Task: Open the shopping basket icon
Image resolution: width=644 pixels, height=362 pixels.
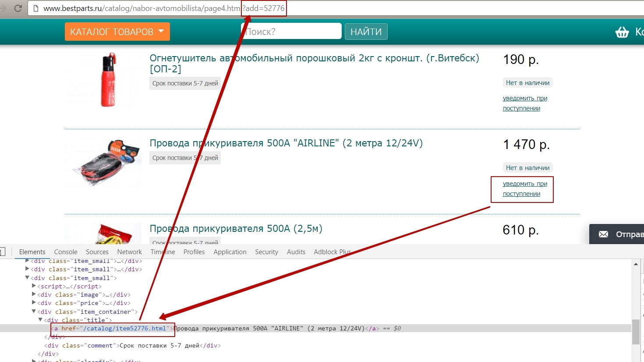Action: pos(622,32)
